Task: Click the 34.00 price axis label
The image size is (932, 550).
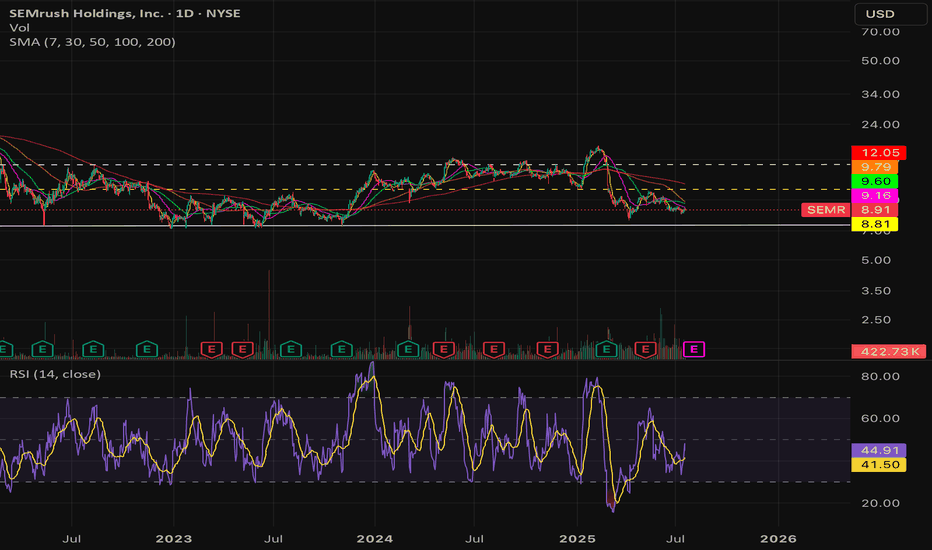Action: pyautogui.click(x=880, y=94)
